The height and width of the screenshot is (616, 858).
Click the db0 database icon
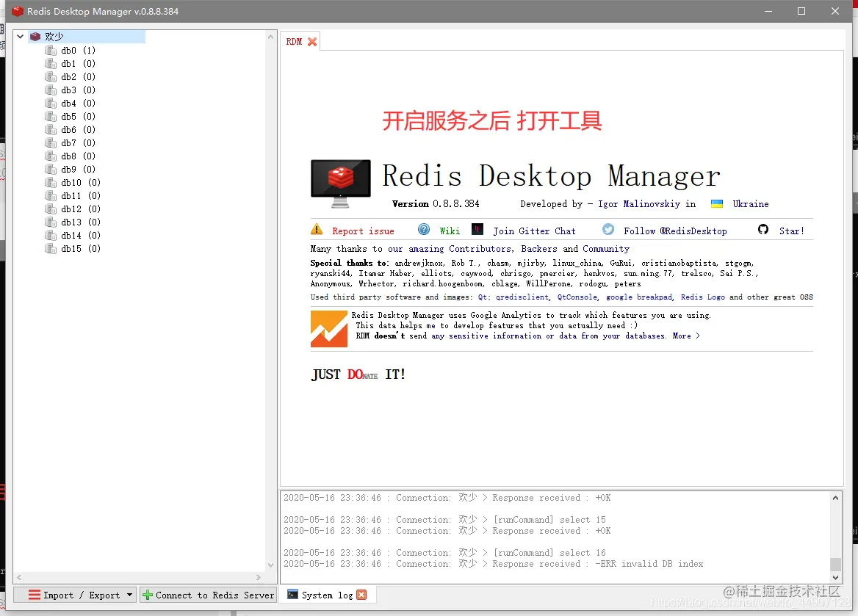(x=51, y=51)
